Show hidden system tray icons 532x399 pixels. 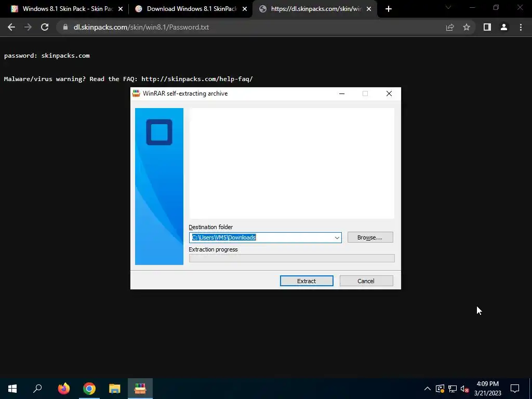pyautogui.click(x=428, y=389)
